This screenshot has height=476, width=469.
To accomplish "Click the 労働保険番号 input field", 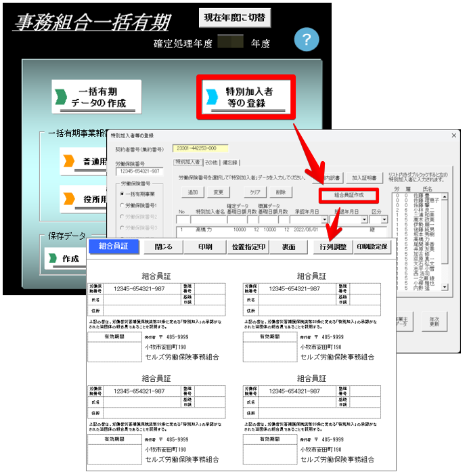I will pos(139,171).
